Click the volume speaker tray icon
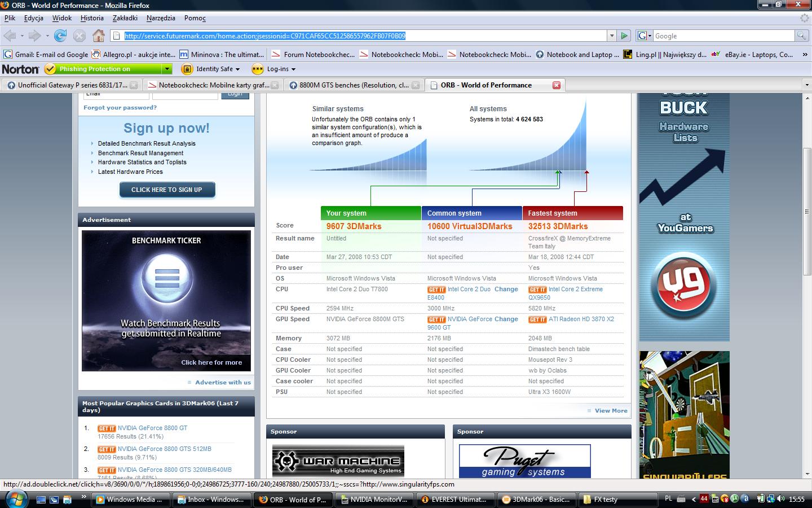812x508 pixels. tap(780, 499)
